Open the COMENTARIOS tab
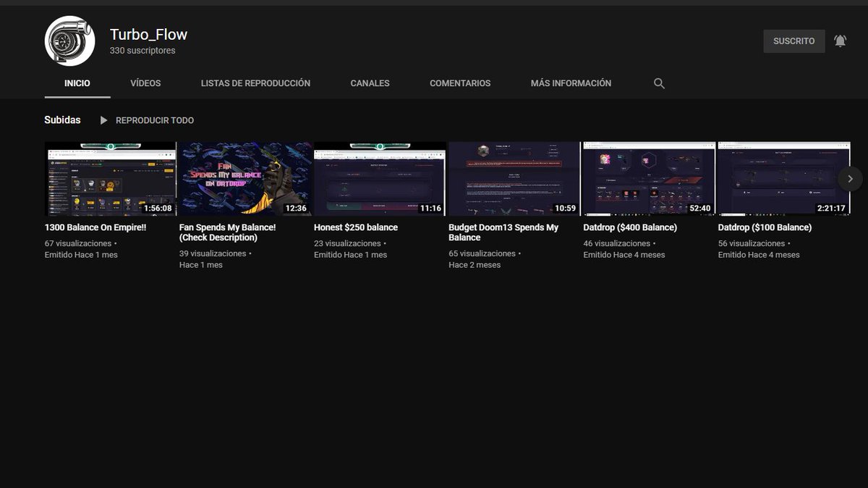This screenshot has height=488, width=868. click(x=460, y=83)
